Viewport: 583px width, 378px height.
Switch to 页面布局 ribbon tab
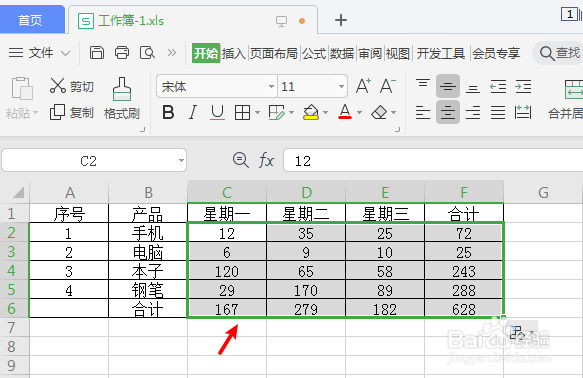[x=274, y=54]
